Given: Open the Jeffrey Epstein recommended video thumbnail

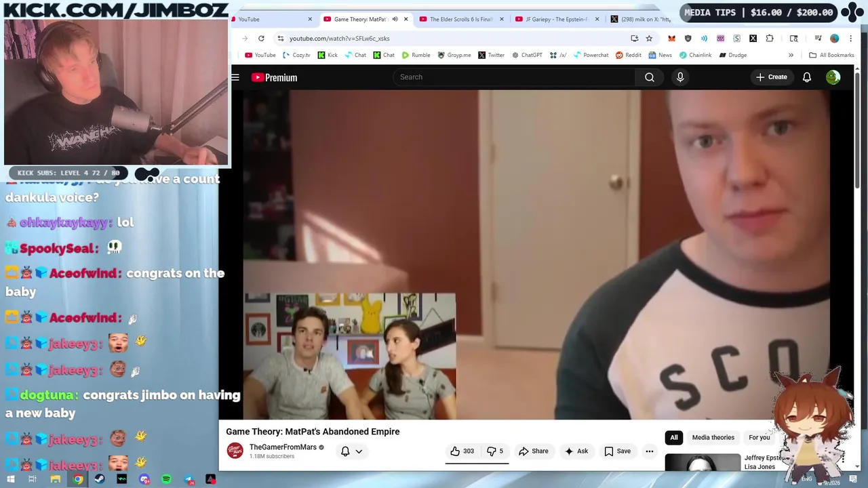Looking at the screenshot, I should 703,463.
